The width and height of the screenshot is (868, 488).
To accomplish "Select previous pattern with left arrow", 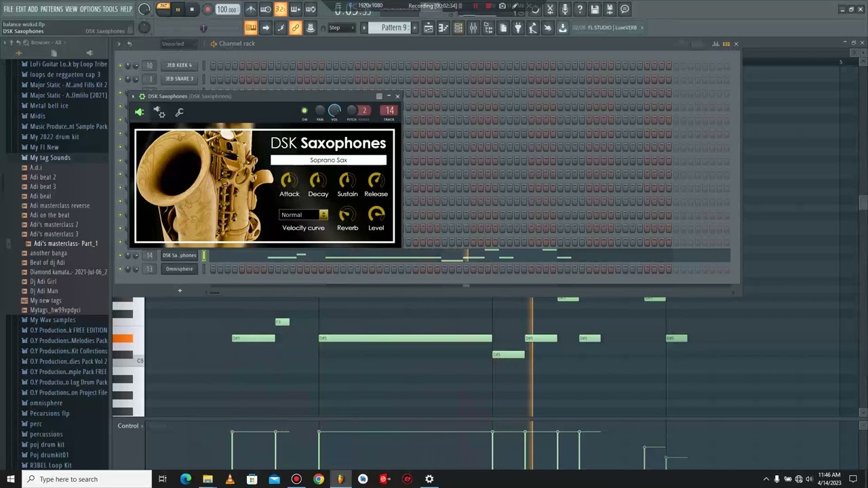I will (x=364, y=28).
